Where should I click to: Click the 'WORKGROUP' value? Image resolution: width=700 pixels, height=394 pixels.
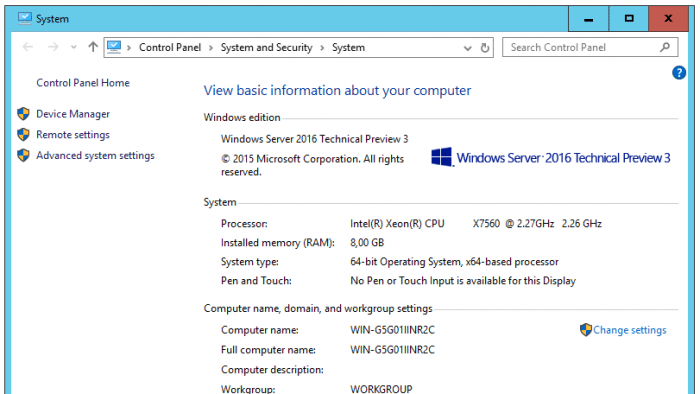[x=381, y=389]
